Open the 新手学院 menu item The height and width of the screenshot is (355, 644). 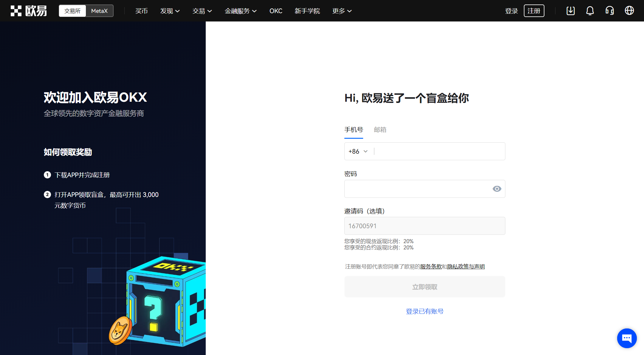point(307,11)
